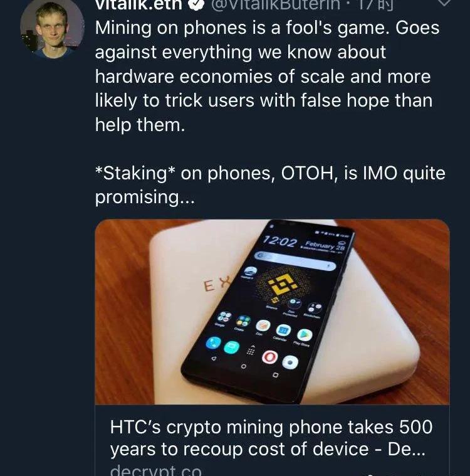Click the tweet text about mining on phones
470x476 pixels.
point(268,76)
